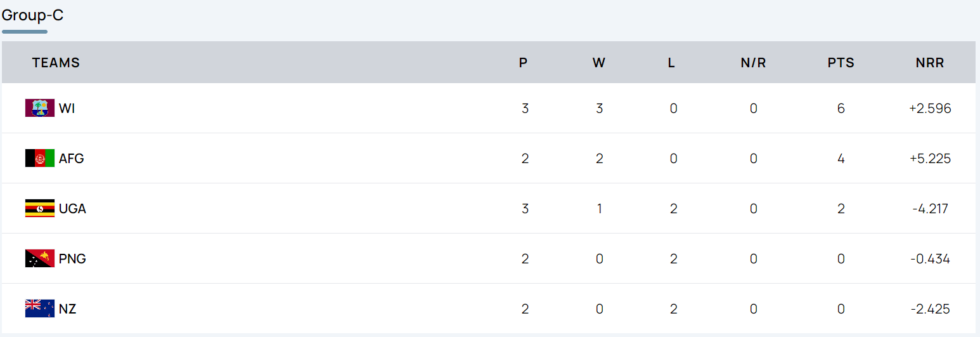Open the PNG team link
980x337 pixels.
[x=72, y=259]
